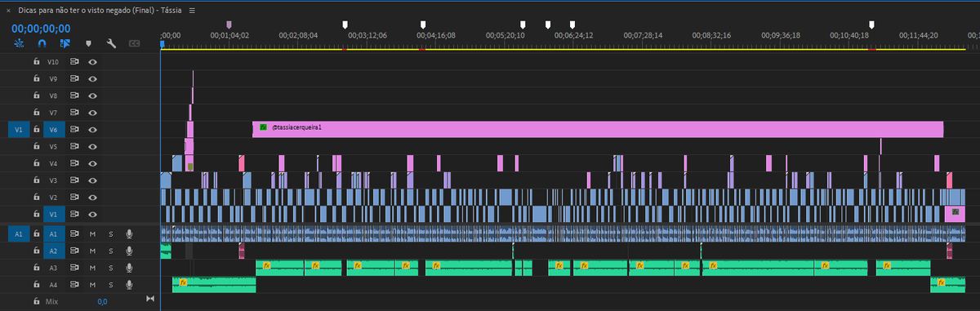980x311 pixels.
Task: Toggle insert sequences as nests icon
Action: click(x=18, y=43)
